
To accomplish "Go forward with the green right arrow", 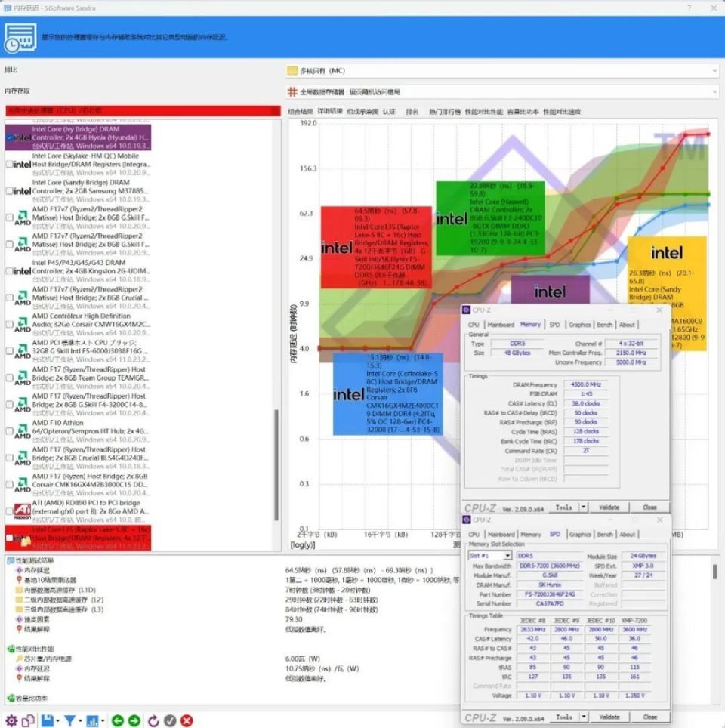I will pyautogui.click(x=134, y=720).
